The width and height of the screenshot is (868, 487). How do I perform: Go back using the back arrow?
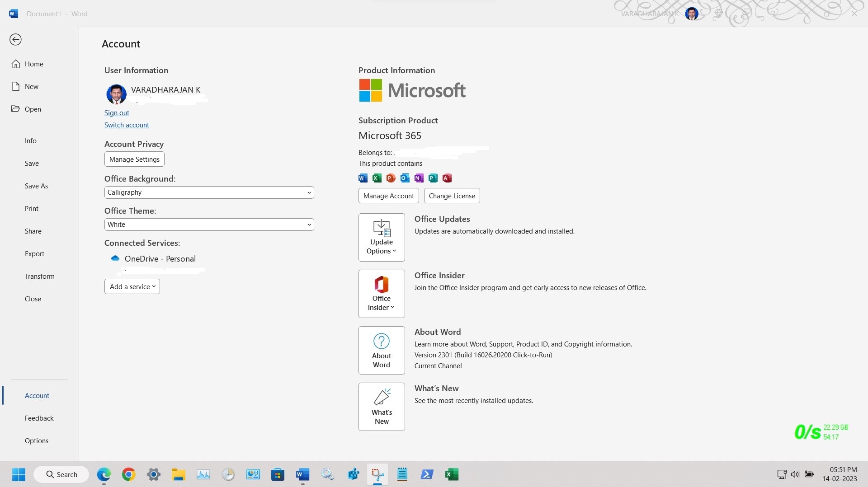15,40
